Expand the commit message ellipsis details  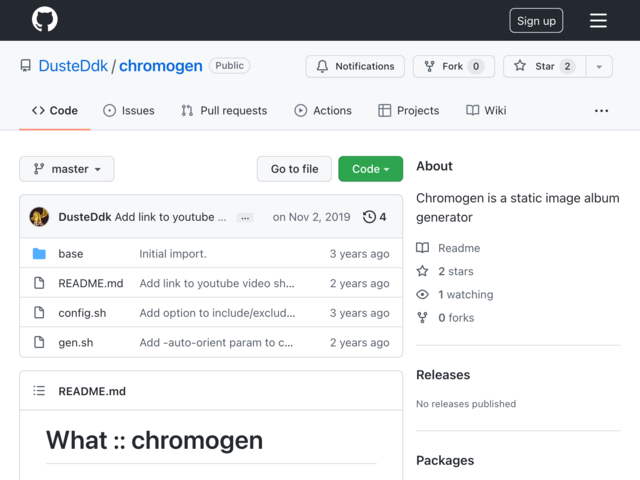(245, 218)
